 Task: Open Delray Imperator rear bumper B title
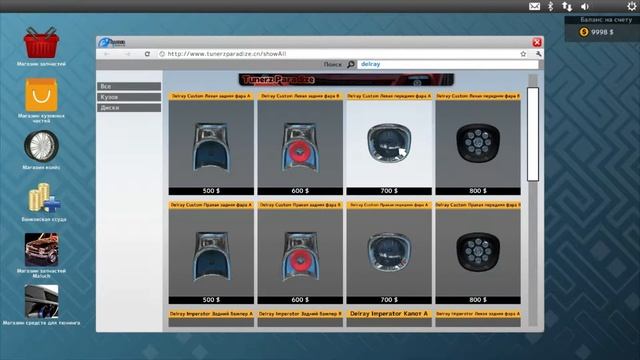(x=300, y=314)
